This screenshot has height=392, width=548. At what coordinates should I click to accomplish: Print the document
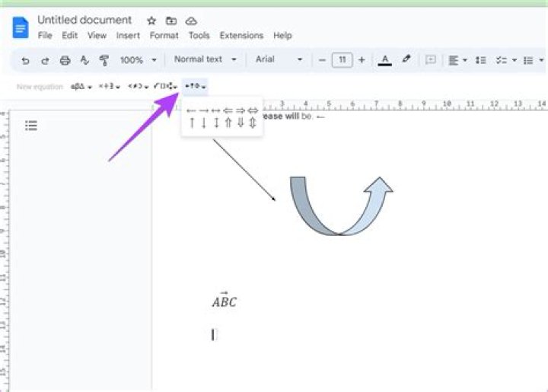pos(65,60)
